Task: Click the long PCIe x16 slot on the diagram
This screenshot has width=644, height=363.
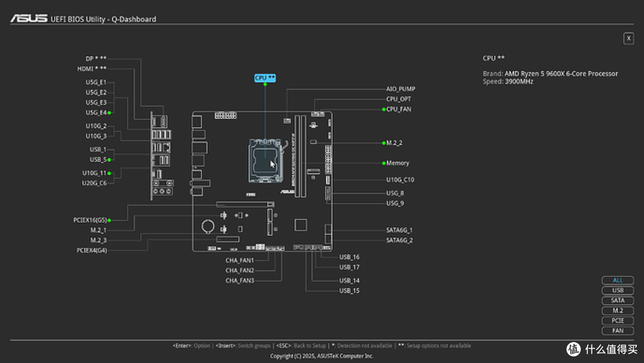Action: pyautogui.click(x=245, y=204)
